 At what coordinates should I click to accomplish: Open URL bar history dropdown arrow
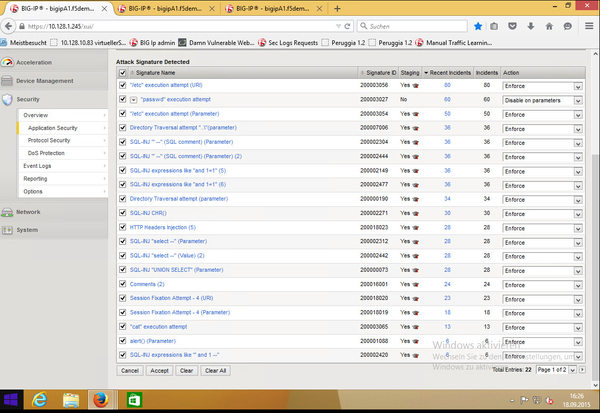click(338, 26)
